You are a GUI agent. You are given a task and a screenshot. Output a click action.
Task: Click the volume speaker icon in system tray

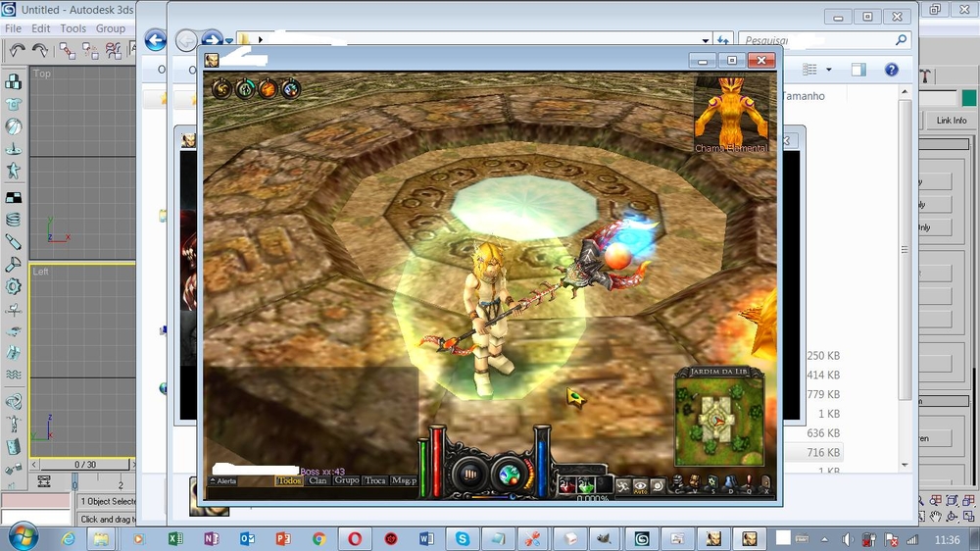[x=847, y=540]
